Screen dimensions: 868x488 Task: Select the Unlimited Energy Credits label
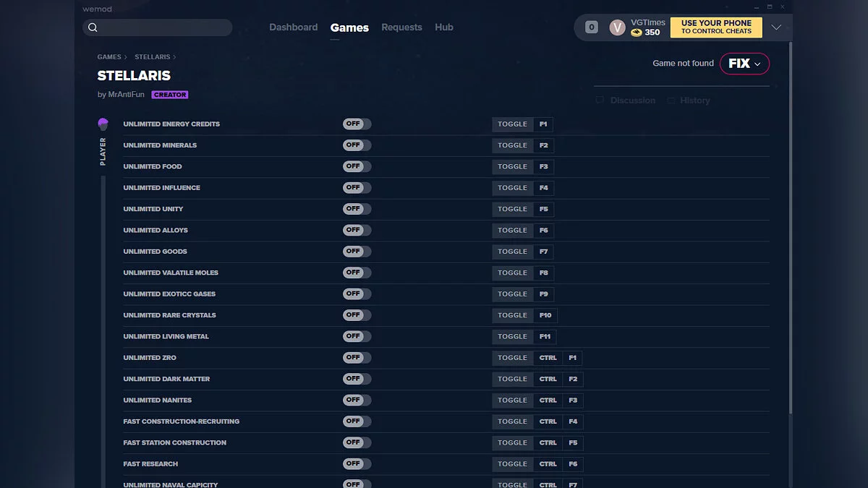pyautogui.click(x=171, y=124)
